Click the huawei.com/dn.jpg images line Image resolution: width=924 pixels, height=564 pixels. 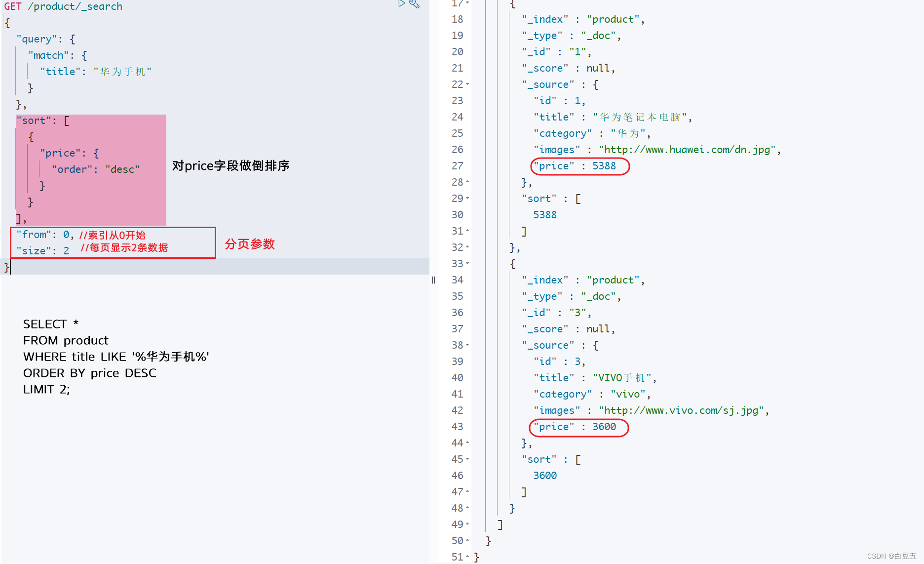point(657,150)
